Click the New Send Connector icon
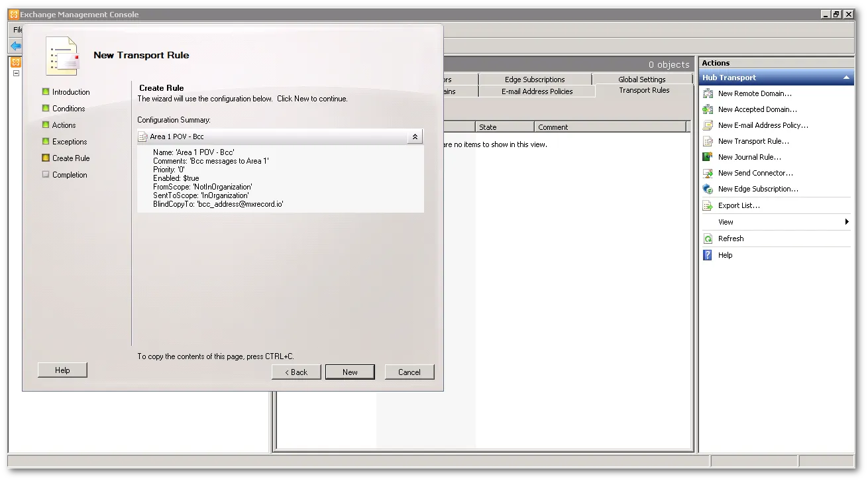Viewport: 868px width, 481px height. [708, 173]
